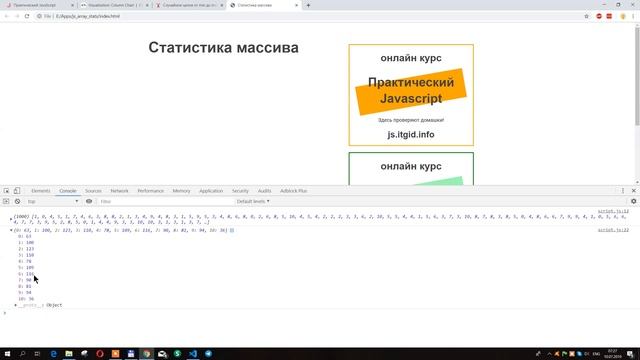640x360 pixels.
Task: Open Visual Studio Code from the taskbar
Action: click(x=193, y=353)
